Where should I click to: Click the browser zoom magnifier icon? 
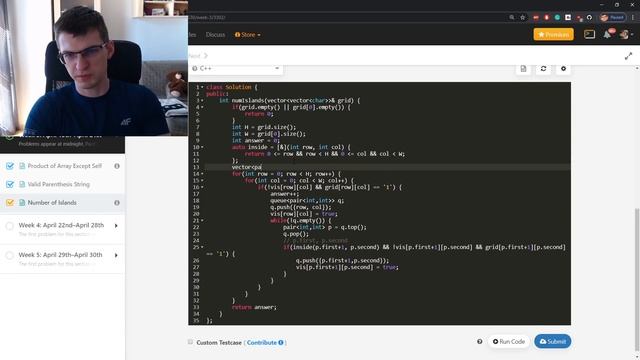point(511,18)
